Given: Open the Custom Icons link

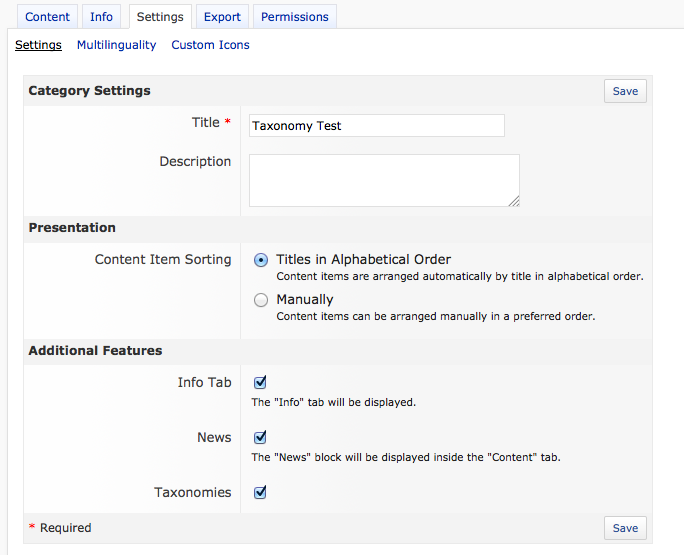Looking at the screenshot, I should click(210, 45).
